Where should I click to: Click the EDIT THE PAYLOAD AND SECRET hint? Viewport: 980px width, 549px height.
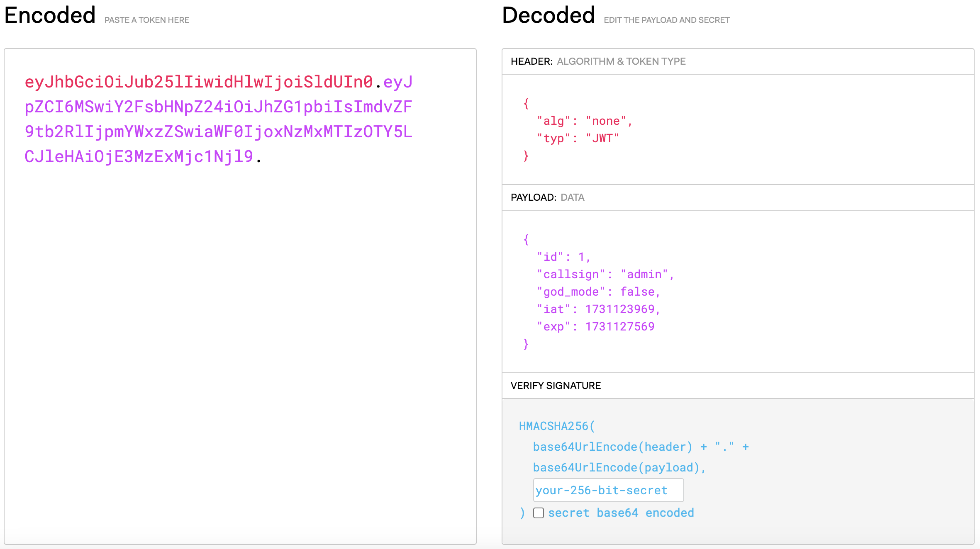[667, 20]
